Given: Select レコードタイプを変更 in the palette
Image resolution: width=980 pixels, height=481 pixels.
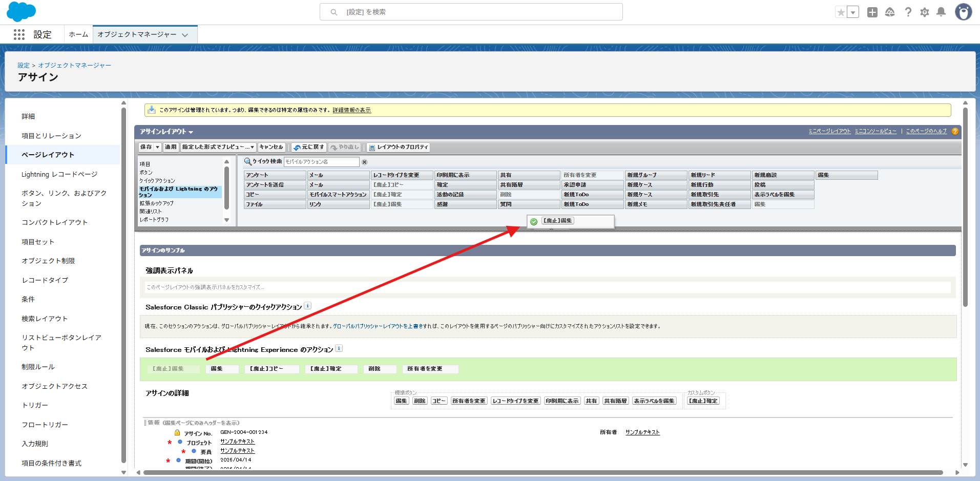Looking at the screenshot, I should tap(402, 175).
